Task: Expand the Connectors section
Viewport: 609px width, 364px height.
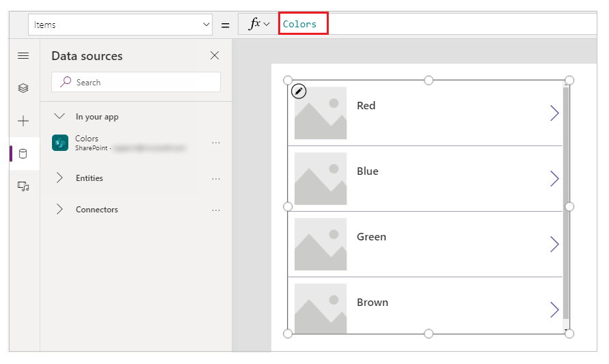Action: (59, 209)
